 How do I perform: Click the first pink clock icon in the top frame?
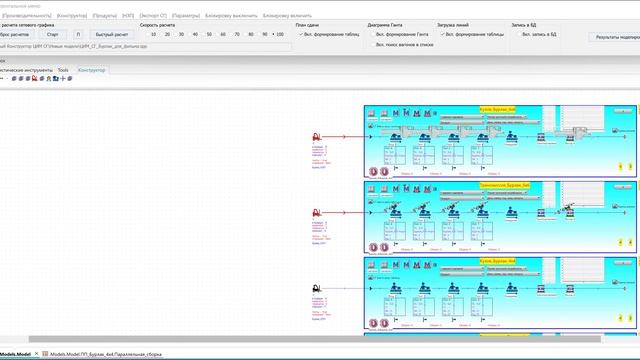(x=373, y=172)
